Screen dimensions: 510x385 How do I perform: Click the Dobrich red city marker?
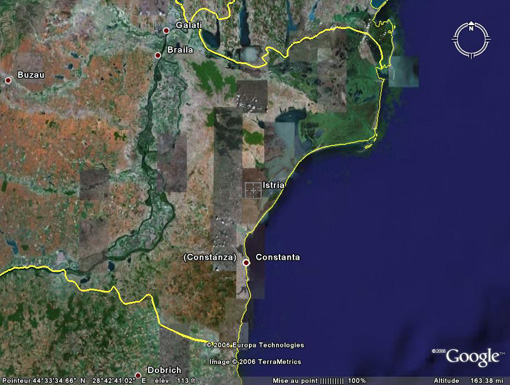[x=138, y=376]
